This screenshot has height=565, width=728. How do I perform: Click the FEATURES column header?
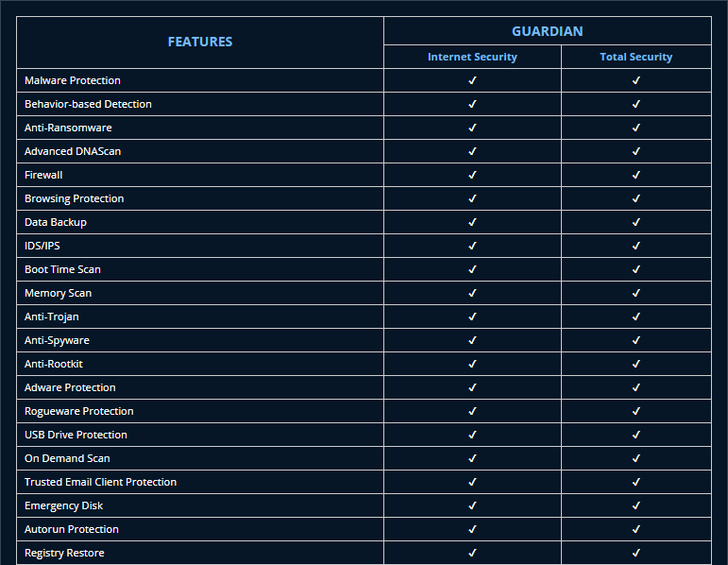[200, 42]
